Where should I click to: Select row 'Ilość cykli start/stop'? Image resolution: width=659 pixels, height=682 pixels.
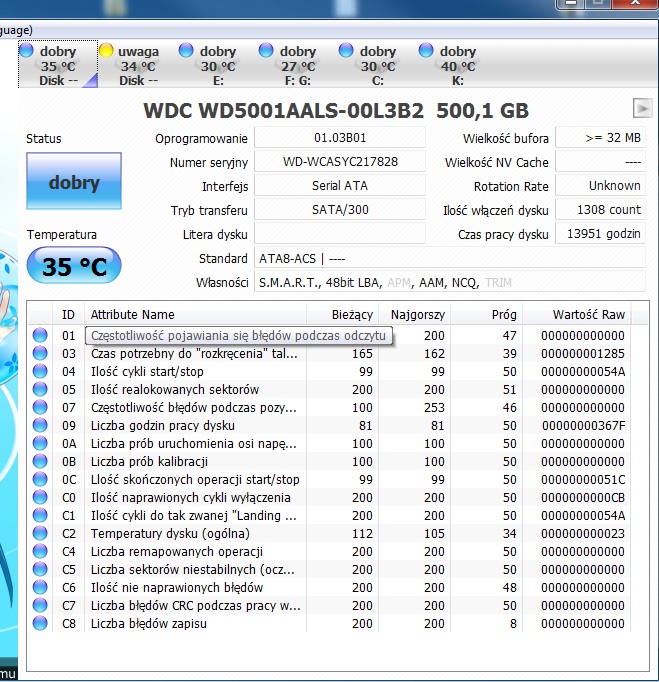(329, 371)
